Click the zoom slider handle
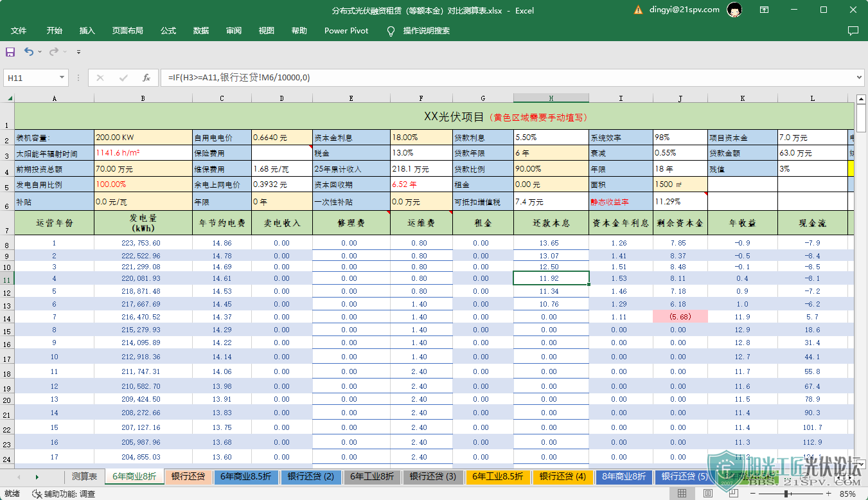868x500 pixels. pos(786,494)
